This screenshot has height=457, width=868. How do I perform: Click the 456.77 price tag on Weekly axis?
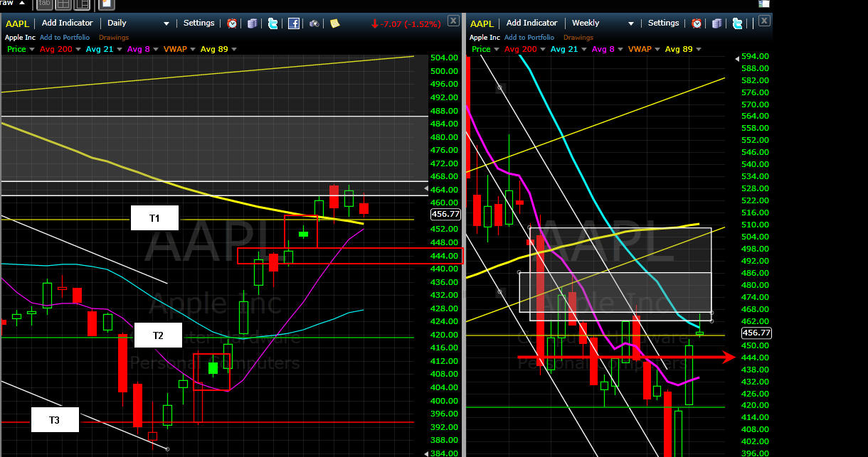pos(756,333)
